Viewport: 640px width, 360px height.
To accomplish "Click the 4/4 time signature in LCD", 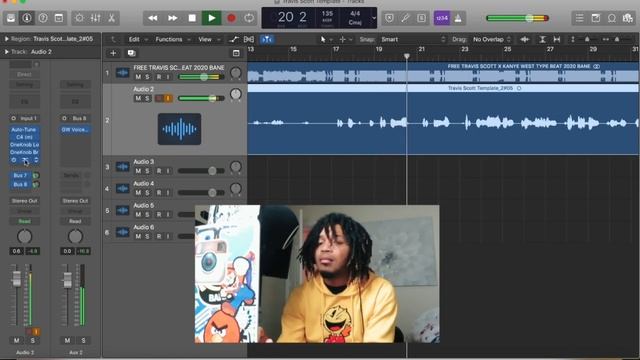I will 355,13.
